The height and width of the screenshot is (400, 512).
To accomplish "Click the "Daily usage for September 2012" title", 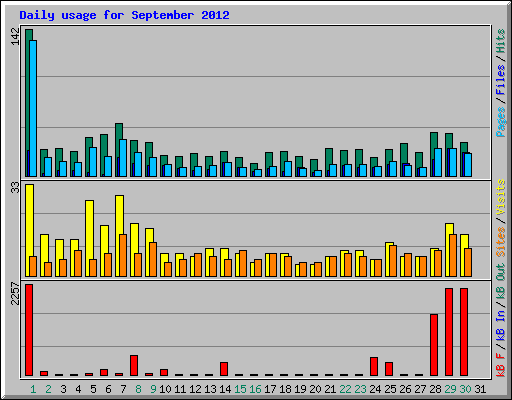I will pos(124,15).
